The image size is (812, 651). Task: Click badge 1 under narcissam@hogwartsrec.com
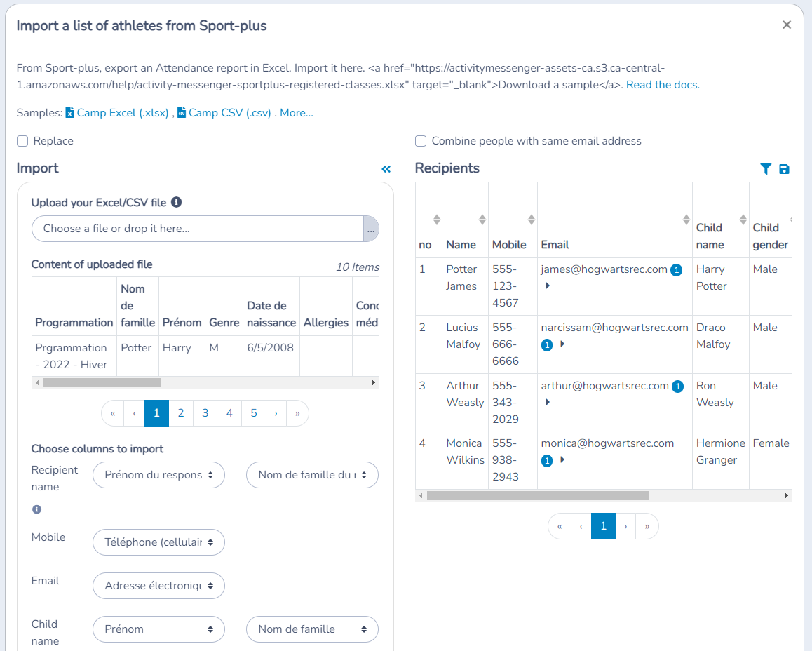547,345
